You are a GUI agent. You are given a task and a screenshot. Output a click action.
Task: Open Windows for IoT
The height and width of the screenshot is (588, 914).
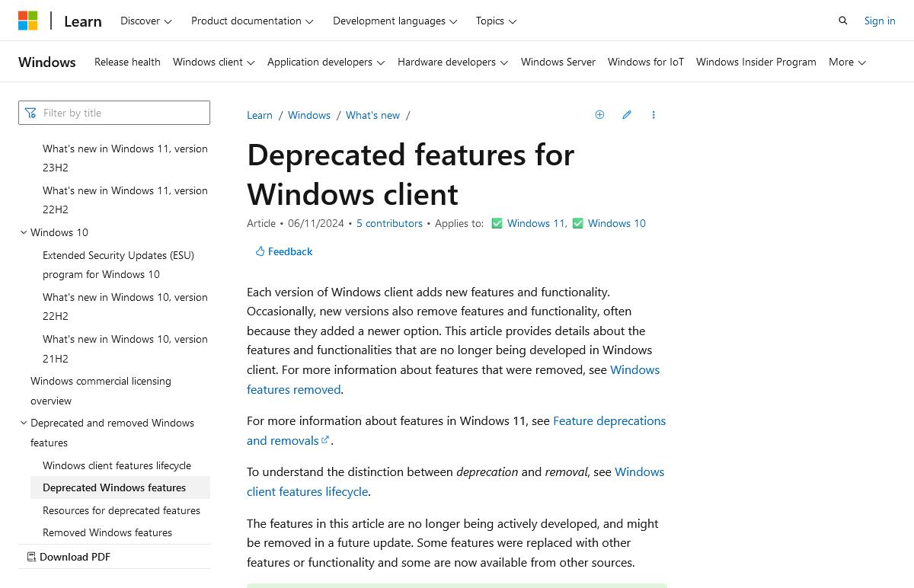pyautogui.click(x=646, y=62)
